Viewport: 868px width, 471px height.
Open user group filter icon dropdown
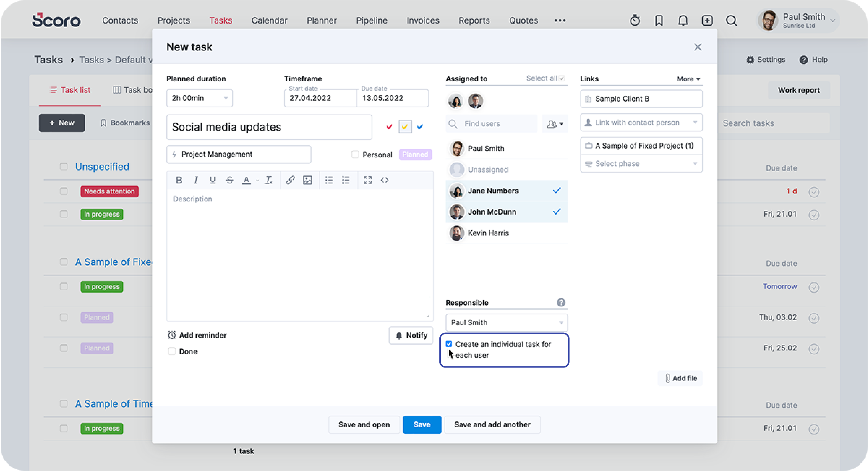click(555, 124)
